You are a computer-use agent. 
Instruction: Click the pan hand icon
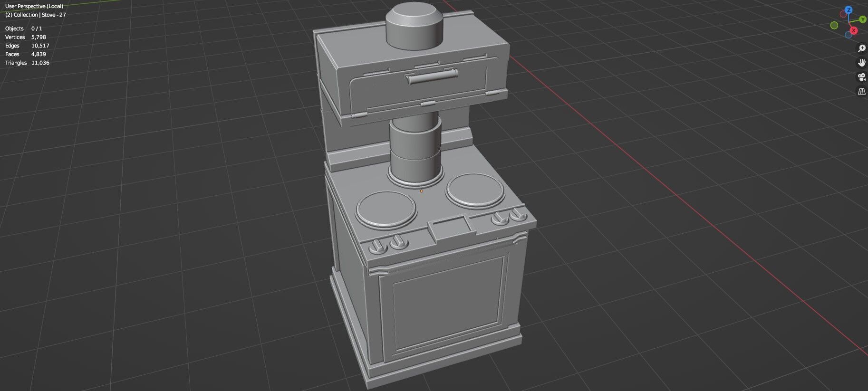click(861, 63)
